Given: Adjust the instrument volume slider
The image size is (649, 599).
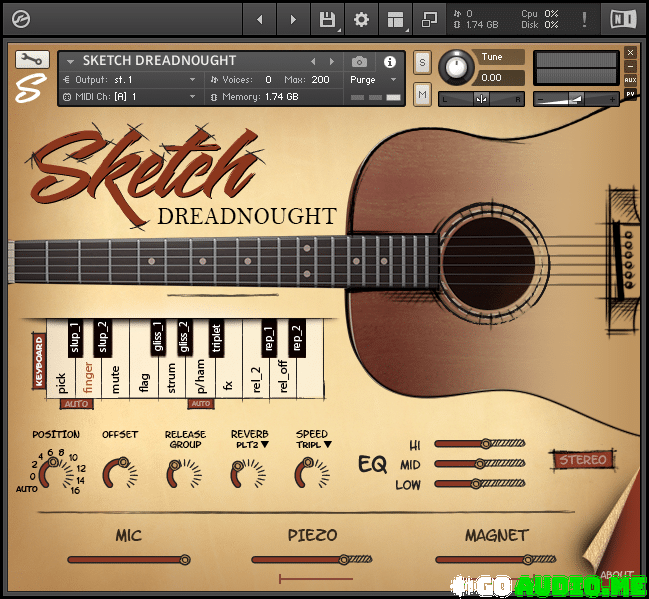Looking at the screenshot, I should 576,99.
